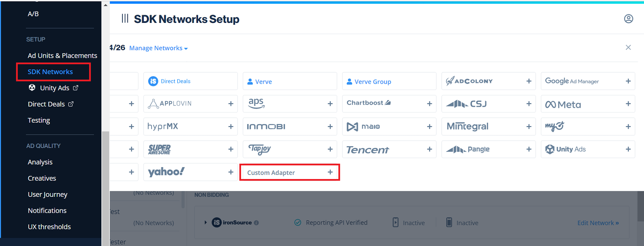Add the CSJ network

(529, 104)
